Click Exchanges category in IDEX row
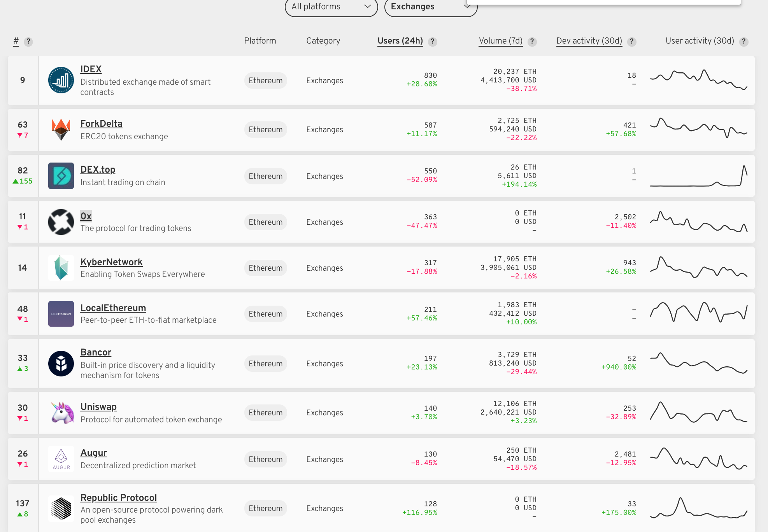Image resolution: width=768 pixels, height=532 pixels. pyautogui.click(x=324, y=80)
